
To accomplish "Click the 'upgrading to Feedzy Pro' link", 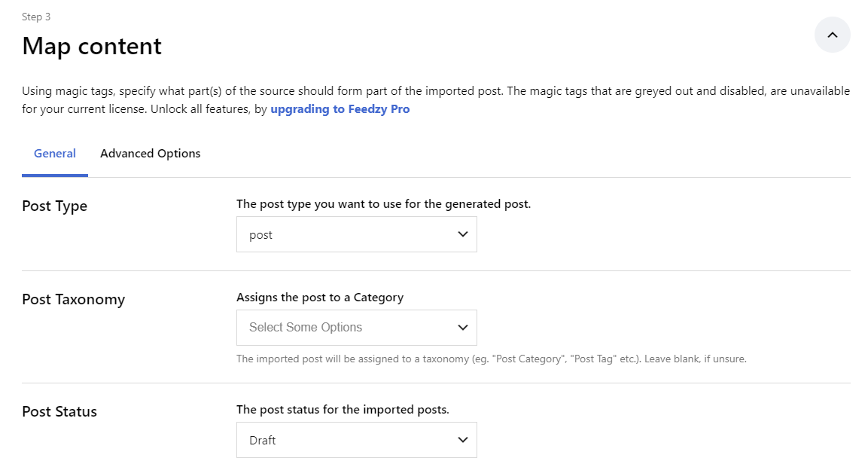I will coord(340,108).
